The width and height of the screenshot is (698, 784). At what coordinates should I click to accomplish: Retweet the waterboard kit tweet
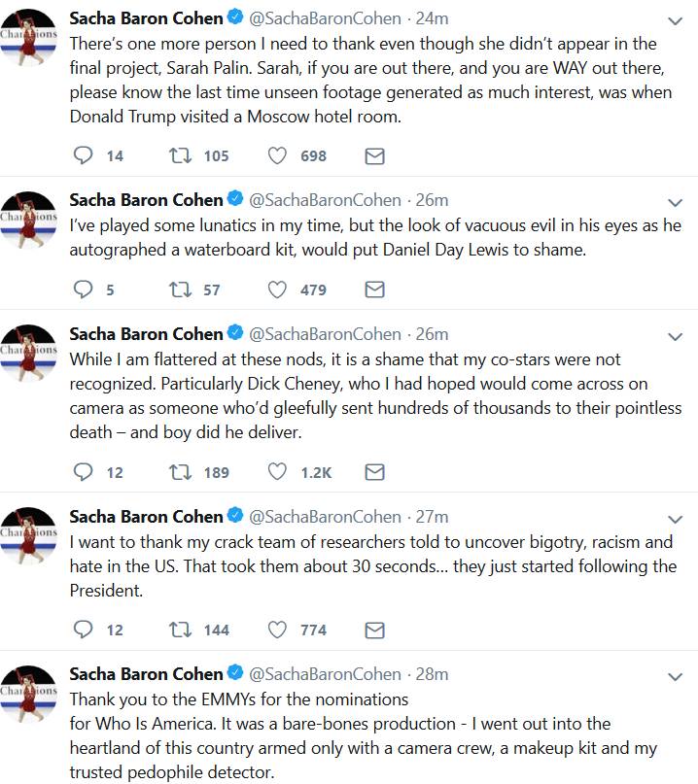pyautogui.click(x=181, y=290)
